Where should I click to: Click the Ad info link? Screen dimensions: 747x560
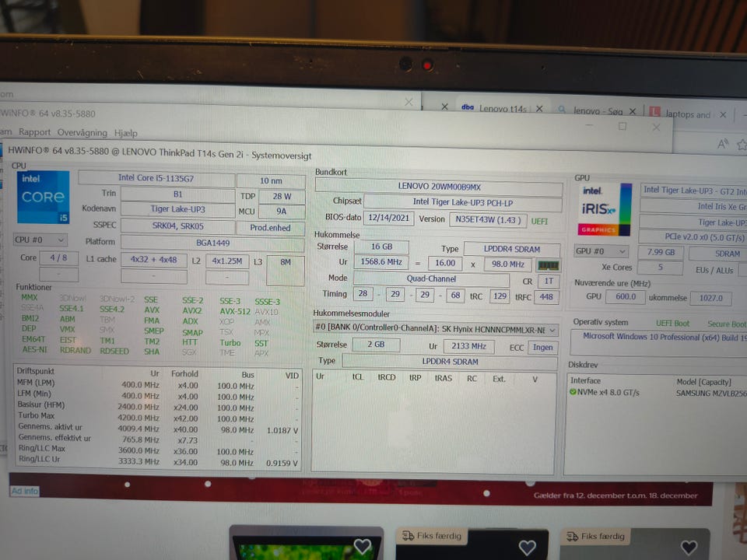pyautogui.click(x=24, y=491)
